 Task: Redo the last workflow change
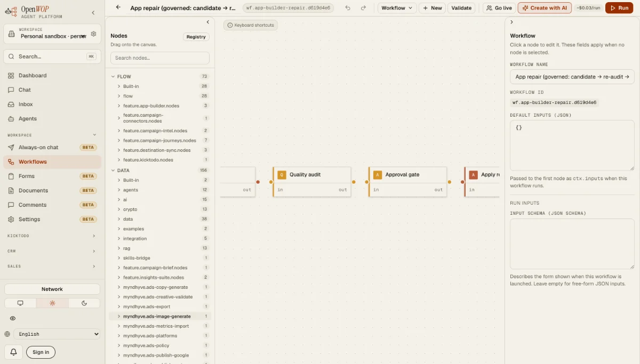point(364,8)
